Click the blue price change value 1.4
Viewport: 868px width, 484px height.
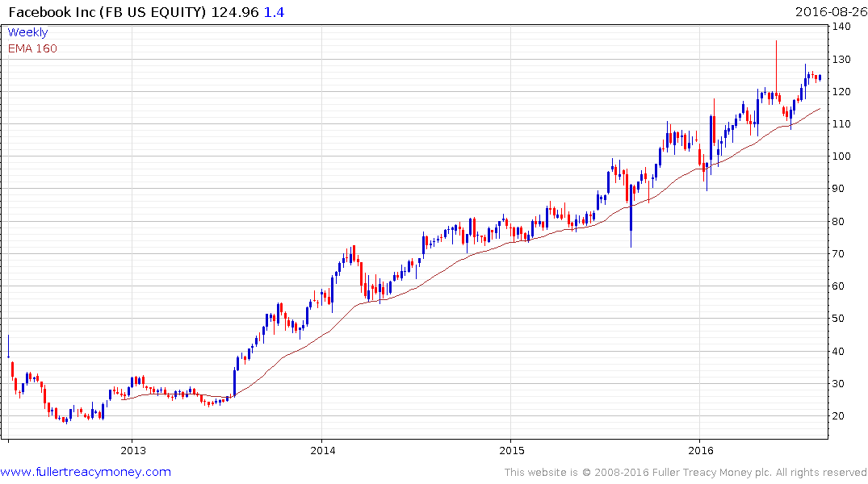tap(274, 12)
